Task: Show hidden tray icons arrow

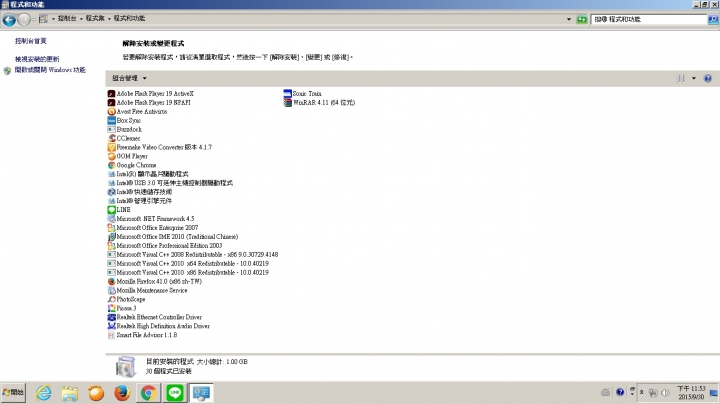Action: [641, 393]
